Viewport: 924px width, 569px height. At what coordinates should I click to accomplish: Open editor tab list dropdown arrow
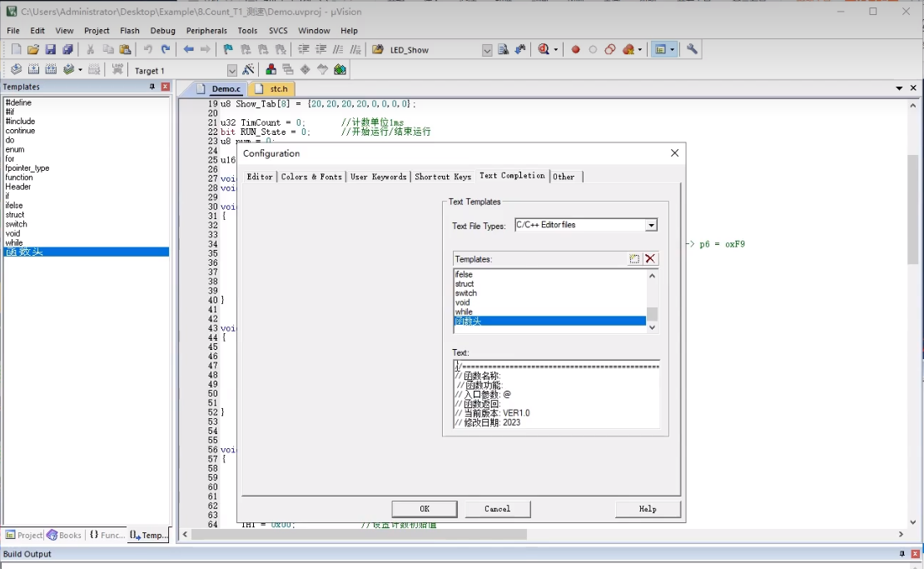[x=899, y=87]
